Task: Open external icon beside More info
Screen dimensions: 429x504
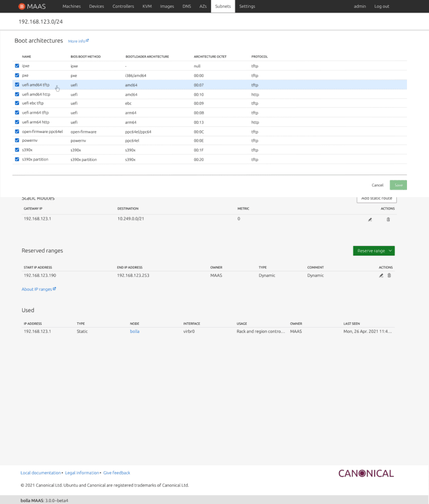Action: (87, 41)
